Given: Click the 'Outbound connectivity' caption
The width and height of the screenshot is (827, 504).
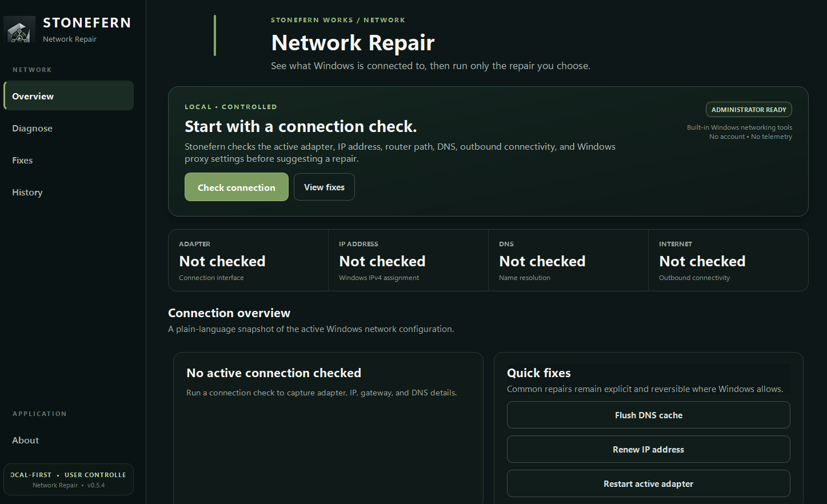Looking at the screenshot, I should pyautogui.click(x=694, y=278).
